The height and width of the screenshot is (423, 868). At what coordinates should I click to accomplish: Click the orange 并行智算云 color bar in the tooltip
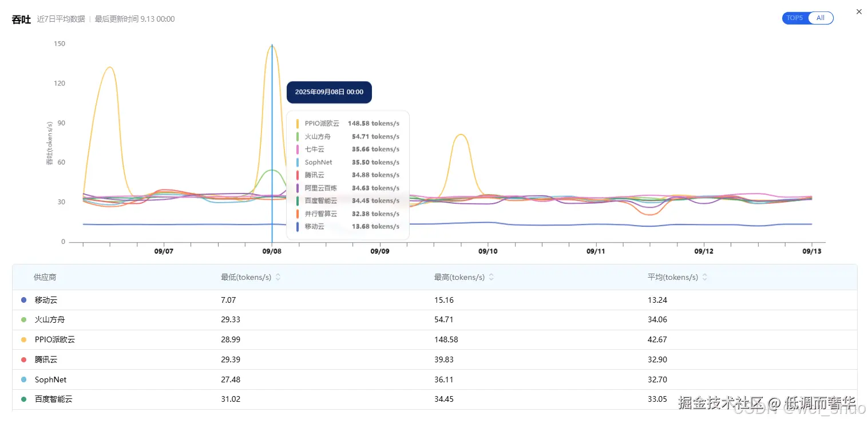298,214
